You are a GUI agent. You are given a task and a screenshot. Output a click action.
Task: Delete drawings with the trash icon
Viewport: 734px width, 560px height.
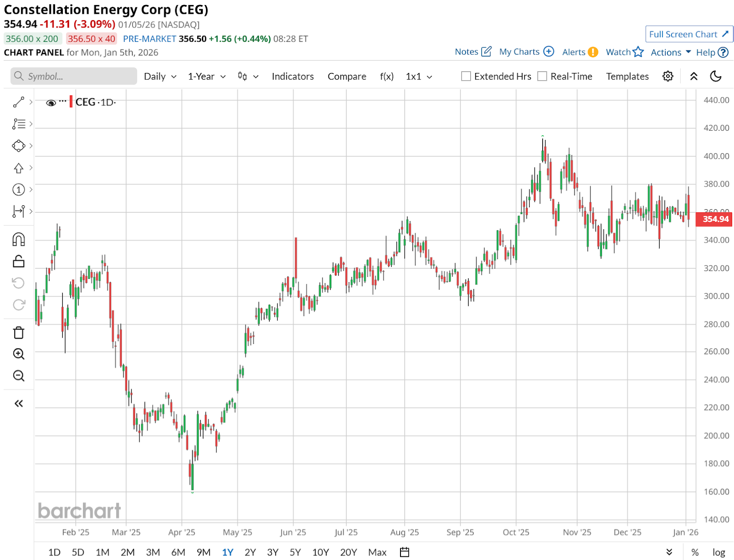click(18, 333)
